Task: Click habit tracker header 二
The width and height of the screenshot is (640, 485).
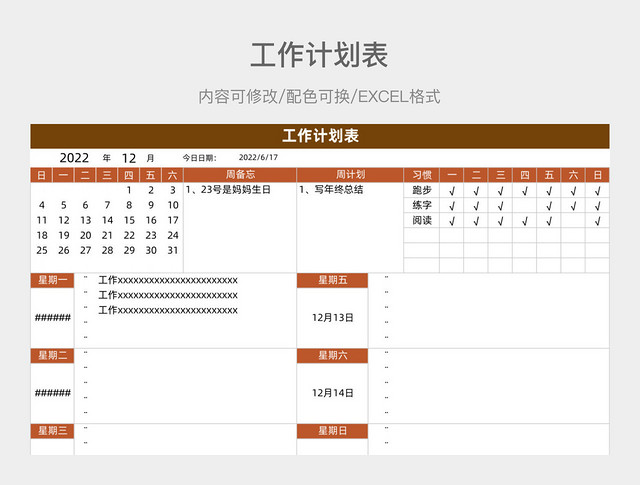Action: click(476, 175)
